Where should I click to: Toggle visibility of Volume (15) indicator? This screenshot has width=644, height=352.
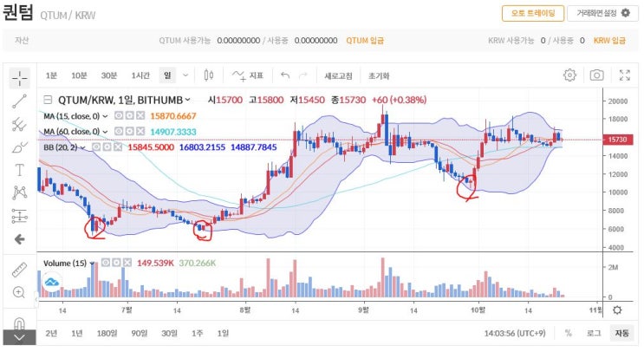(x=106, y=263)
